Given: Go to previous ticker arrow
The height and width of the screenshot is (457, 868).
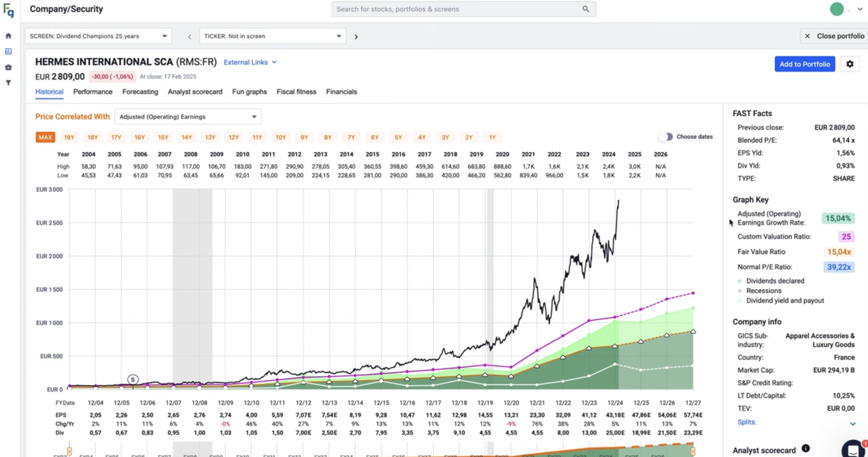Looking at the screenshot, I should coord(190,36).
